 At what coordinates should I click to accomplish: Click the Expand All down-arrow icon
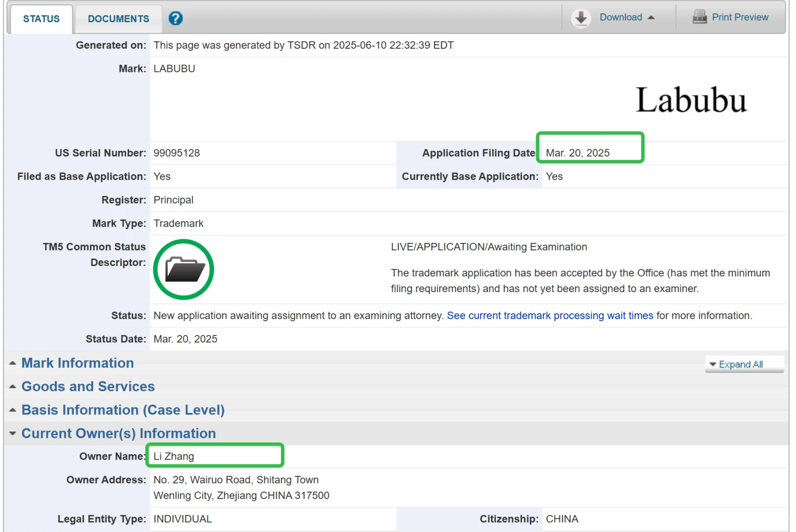click(713, 365)
